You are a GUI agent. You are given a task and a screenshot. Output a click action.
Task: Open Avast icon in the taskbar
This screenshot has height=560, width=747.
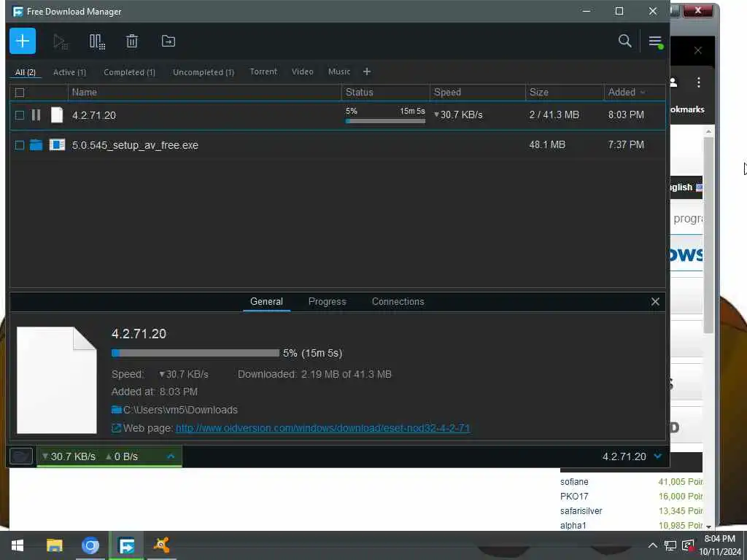coord(161,545)
